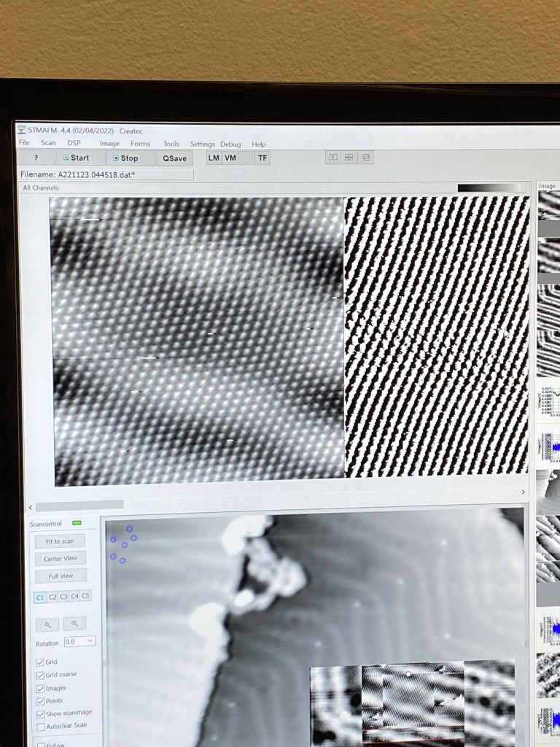560x747 pixels.
Task: Open the Scan menu
Action: point(48,143)
